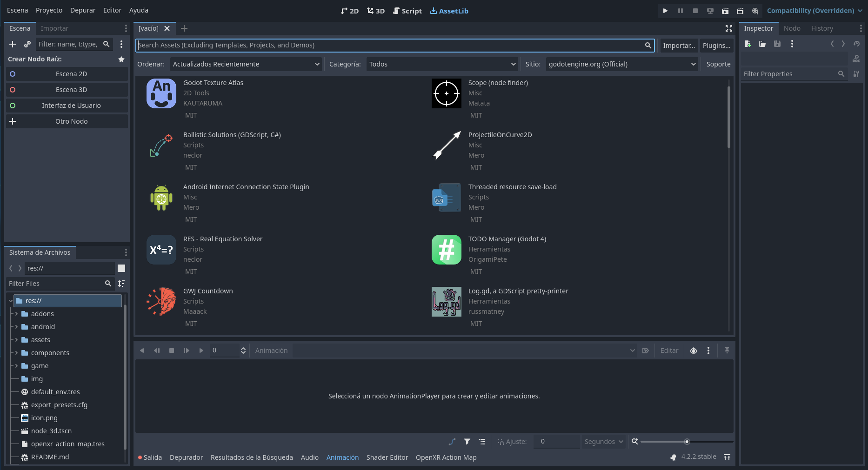Collapse the res:// root folder
Image resolution: width=868 pixels, height=470 pixels.
pos(10,301)
